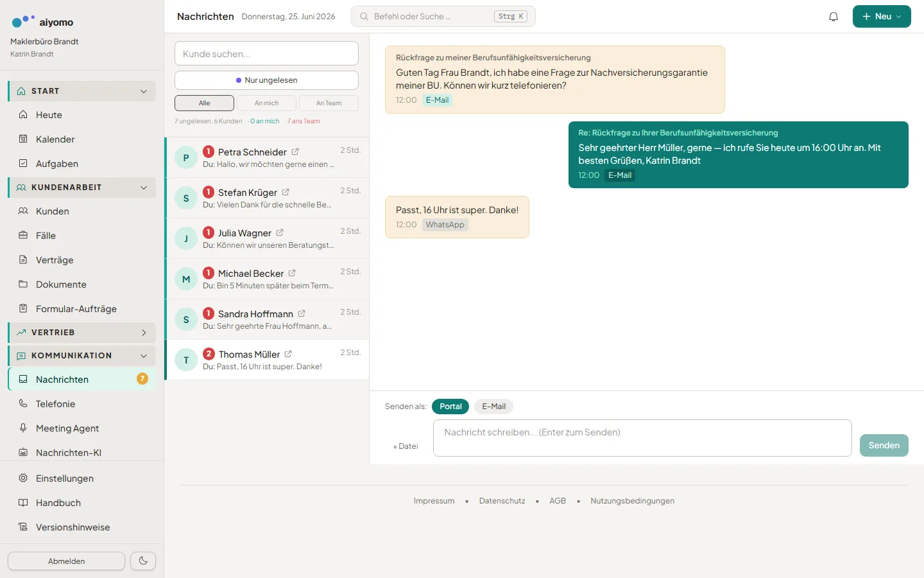Attach a file with '+ Datei'
Viewport: 924px width, 578px height.
(x=406, y=446)
